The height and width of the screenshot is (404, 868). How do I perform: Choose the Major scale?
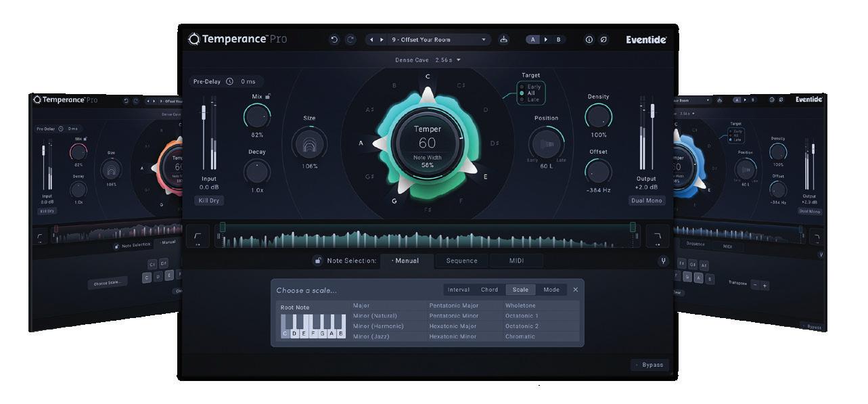pos(361,306)
